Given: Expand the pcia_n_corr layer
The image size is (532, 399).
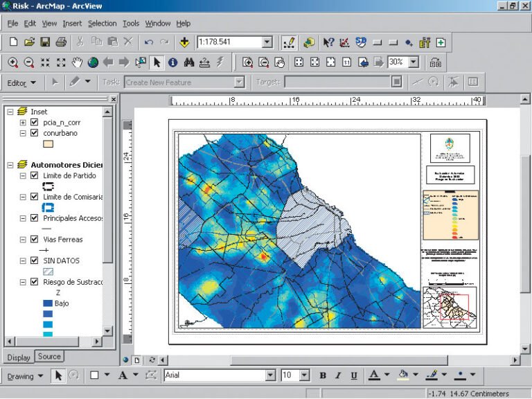Looking at the screenshot, I should (23, 123).
